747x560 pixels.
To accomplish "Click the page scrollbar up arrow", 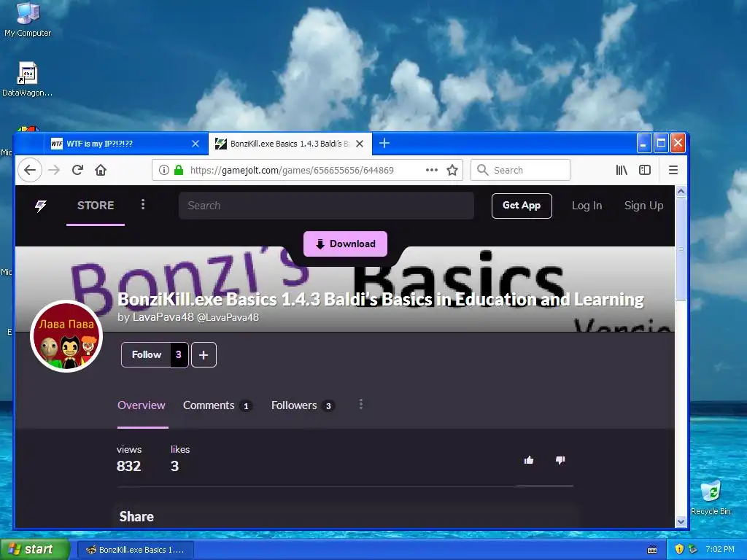I will click(681, 192).
